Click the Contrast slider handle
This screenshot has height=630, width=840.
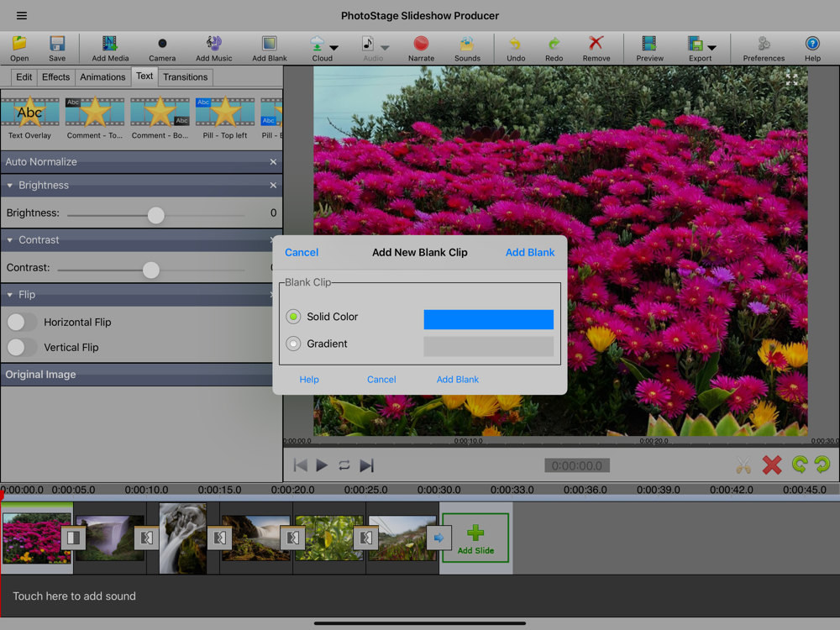pyautogui.click(x=151, y=270)
